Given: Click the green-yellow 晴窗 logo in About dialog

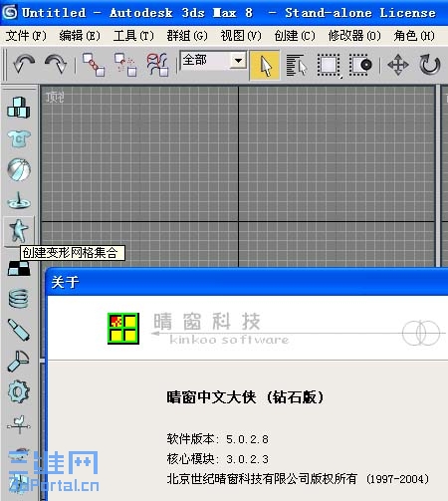Looking at the screenshot, I should coord(123,329).
